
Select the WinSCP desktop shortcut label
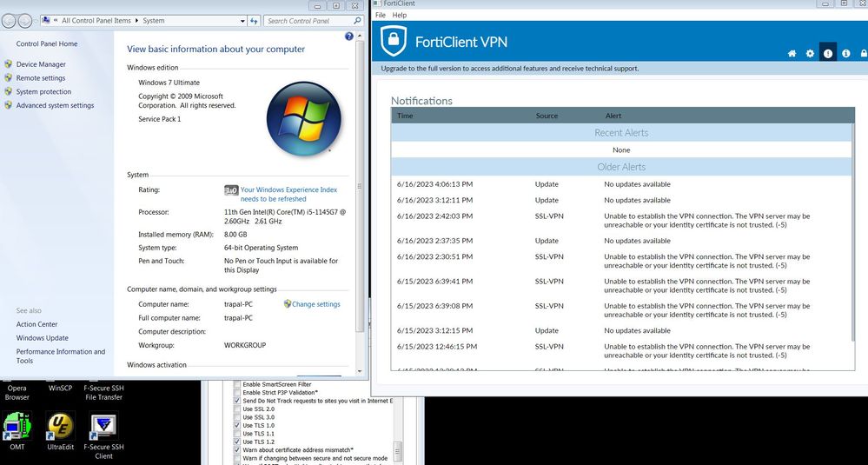60,388
